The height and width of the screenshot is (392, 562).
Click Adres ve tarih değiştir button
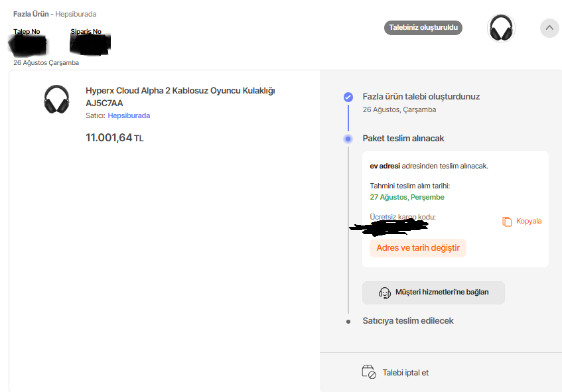point(418,248)
